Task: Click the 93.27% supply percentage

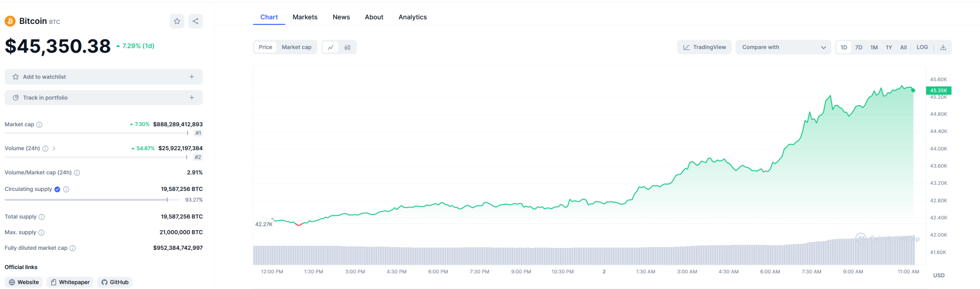Action: 194,200
